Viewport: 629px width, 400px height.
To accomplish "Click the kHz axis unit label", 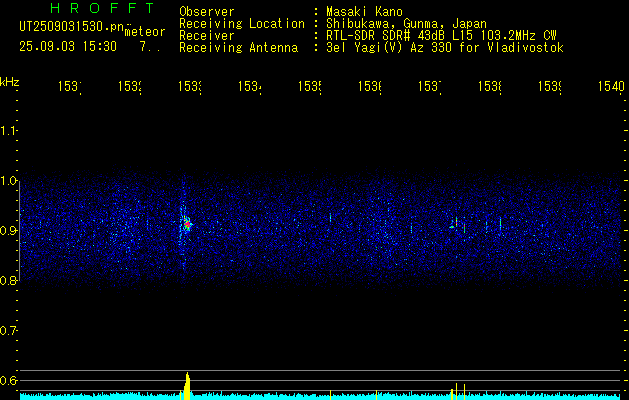I will [x=10, y=82].
